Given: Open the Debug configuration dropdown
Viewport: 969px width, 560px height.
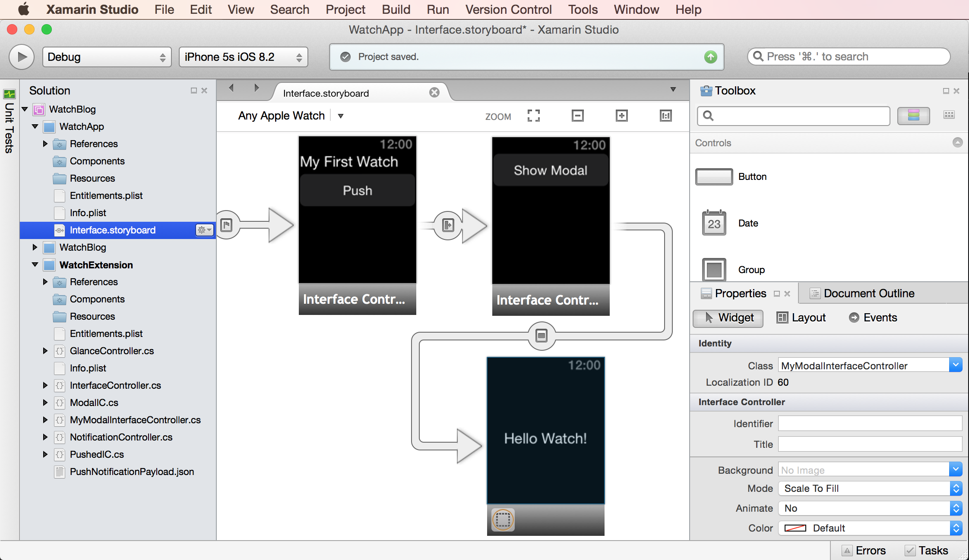Looking at the screenshot, I should [107, 57].
